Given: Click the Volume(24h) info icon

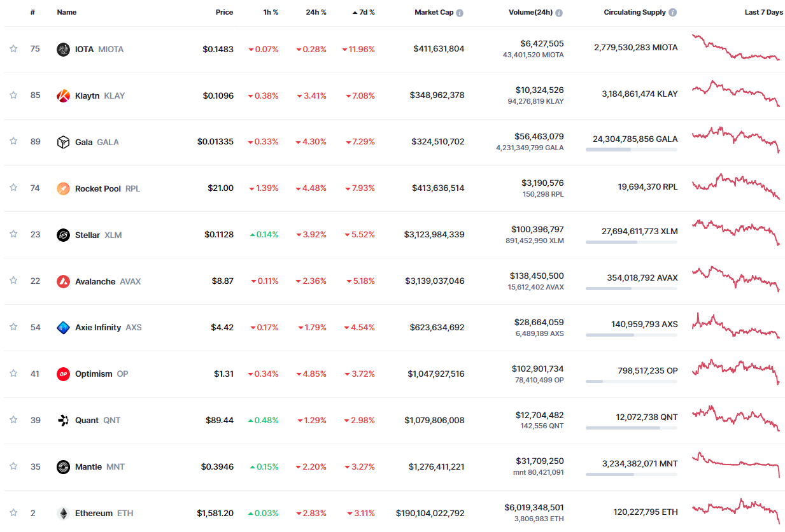Looking at the screenshot, I should [x=558, y=13].
